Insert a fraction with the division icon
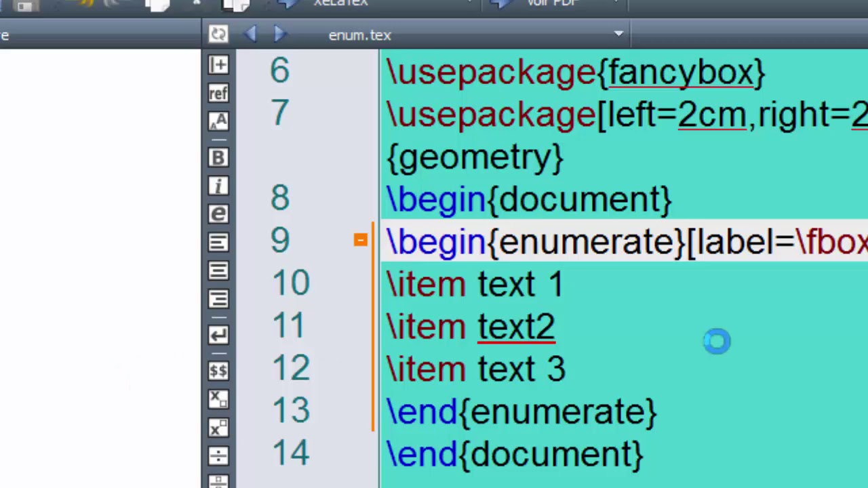This screenshot has height=488, width=868. [x=218, y=456]
